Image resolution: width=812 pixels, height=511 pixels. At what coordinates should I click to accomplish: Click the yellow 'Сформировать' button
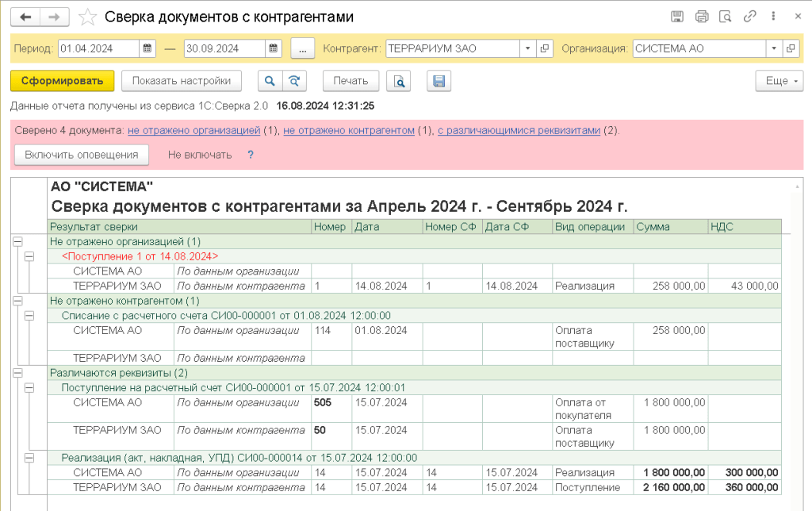click(x=63, y=81)
